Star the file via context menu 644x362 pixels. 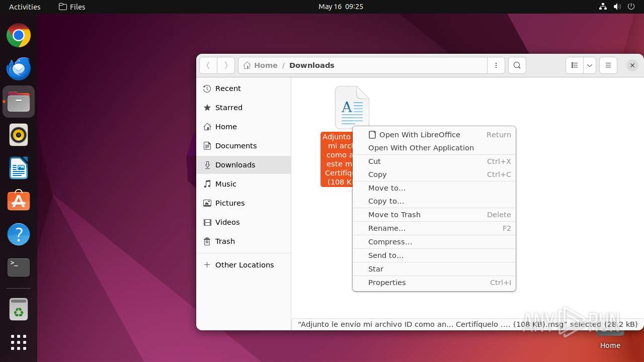pyautogui.click(x=434, y=269)
